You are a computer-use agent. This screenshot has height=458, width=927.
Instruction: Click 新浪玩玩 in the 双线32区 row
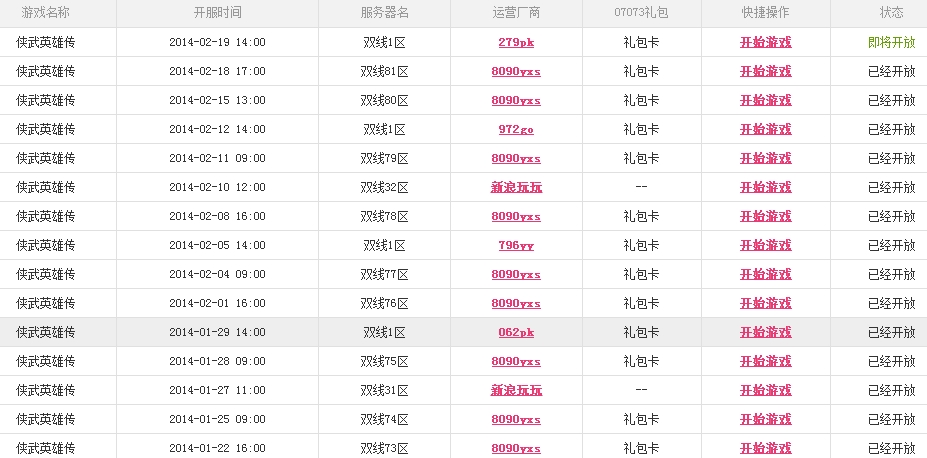pos(516,188)
